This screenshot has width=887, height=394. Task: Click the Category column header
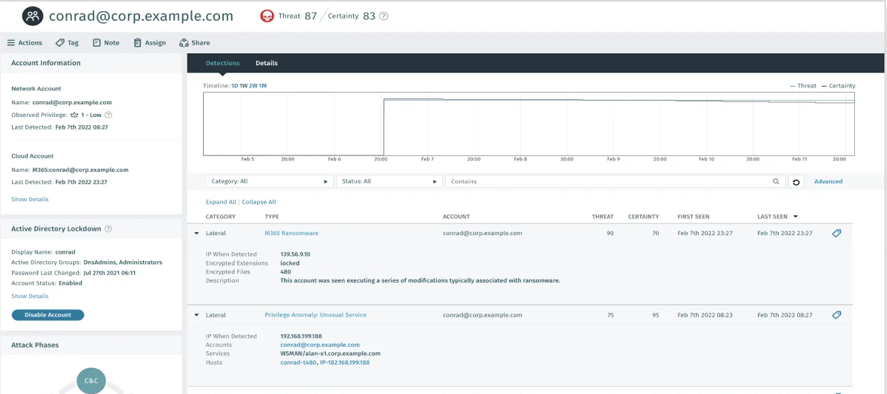click(x=221, y=217)
